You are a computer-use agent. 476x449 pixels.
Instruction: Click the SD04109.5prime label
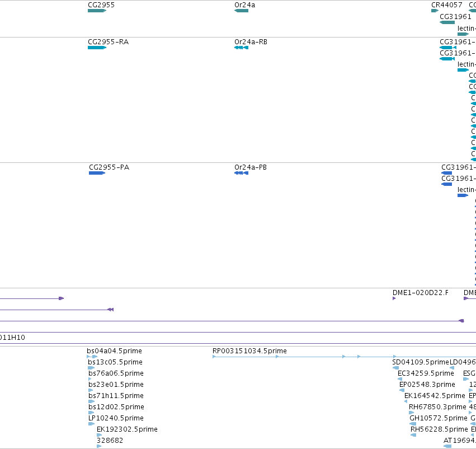click(421, 362)
